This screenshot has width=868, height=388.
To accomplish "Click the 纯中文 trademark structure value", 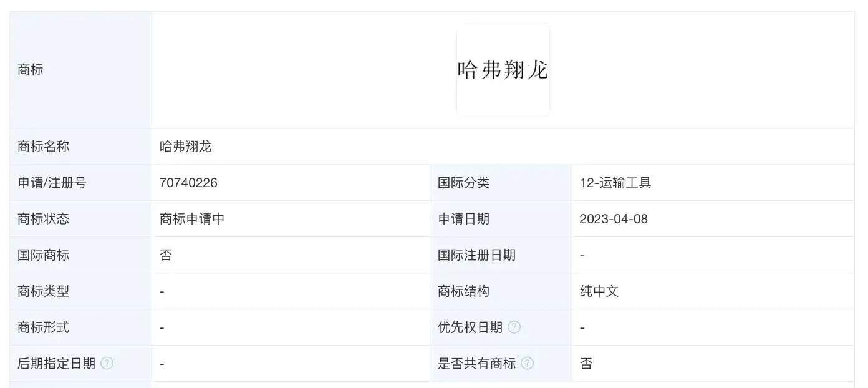I will (x=599, y=291).
